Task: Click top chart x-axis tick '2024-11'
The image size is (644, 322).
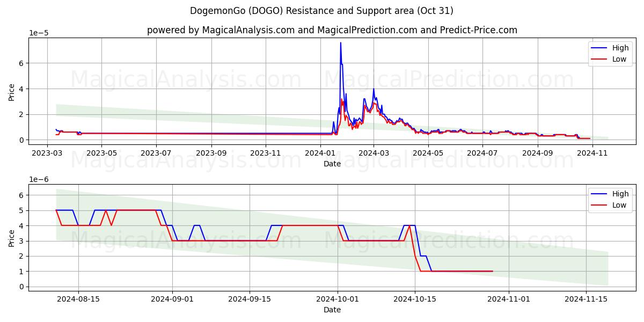Action: 592,152
